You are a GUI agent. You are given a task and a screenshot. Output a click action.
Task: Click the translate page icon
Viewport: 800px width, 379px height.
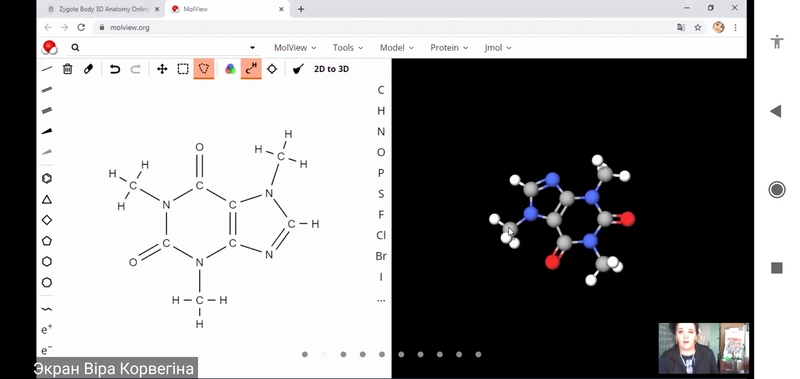(x=681, y=28)
